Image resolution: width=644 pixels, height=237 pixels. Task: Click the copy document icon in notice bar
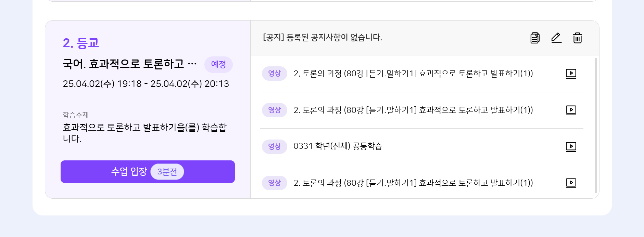click(535, 38)
